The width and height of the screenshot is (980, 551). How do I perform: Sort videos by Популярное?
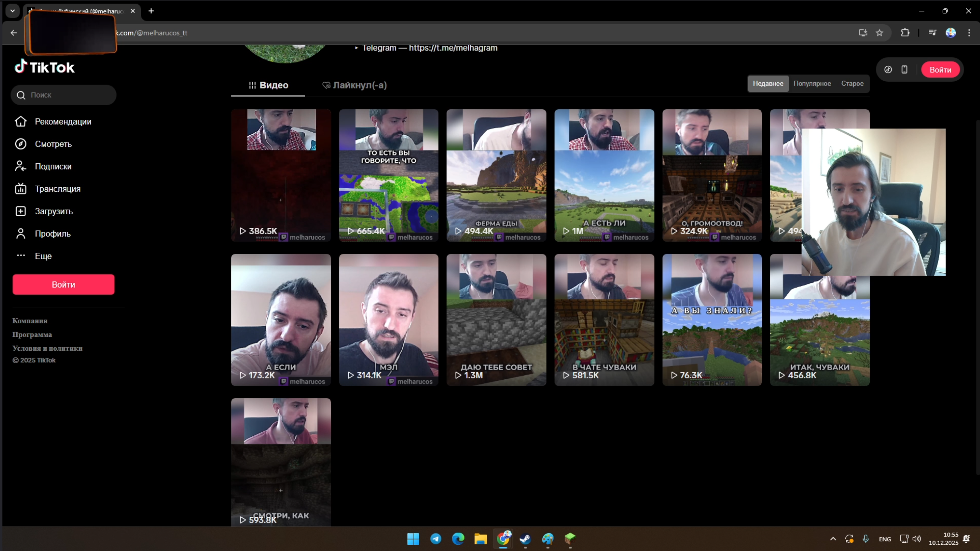pos(812,83)
